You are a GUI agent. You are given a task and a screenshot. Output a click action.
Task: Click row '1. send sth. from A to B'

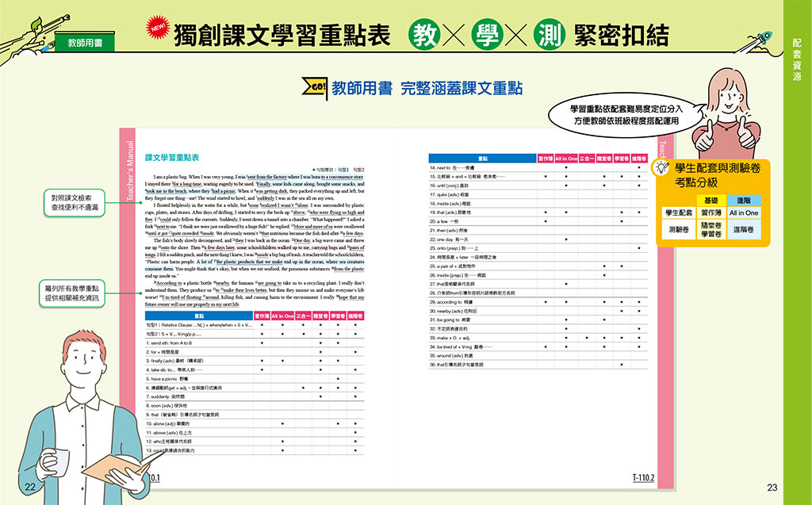(x=255, y=343)
